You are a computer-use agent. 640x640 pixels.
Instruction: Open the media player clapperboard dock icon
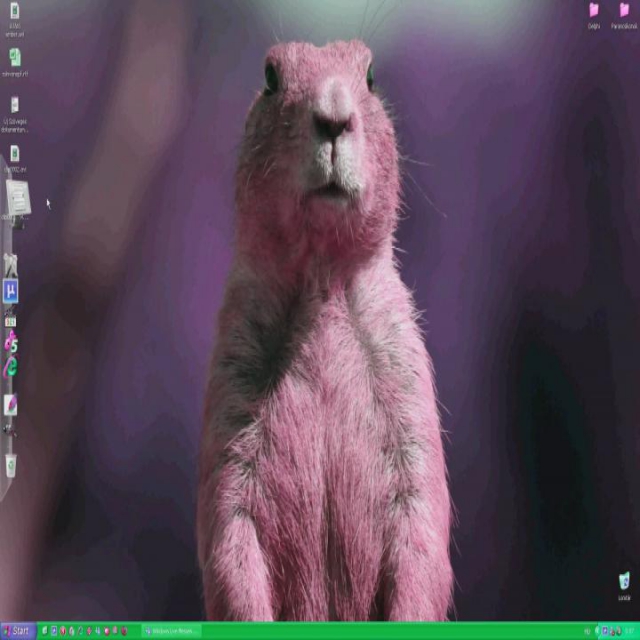[x=10, y=318]
